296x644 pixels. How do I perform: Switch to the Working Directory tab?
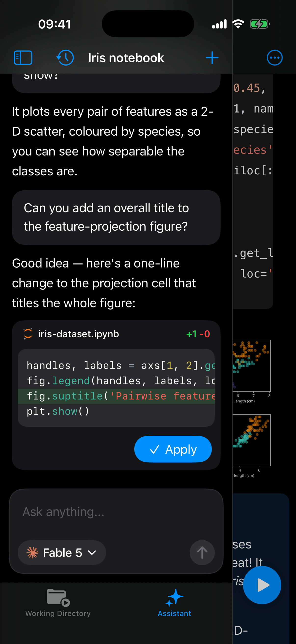click(x=58, y=603)
